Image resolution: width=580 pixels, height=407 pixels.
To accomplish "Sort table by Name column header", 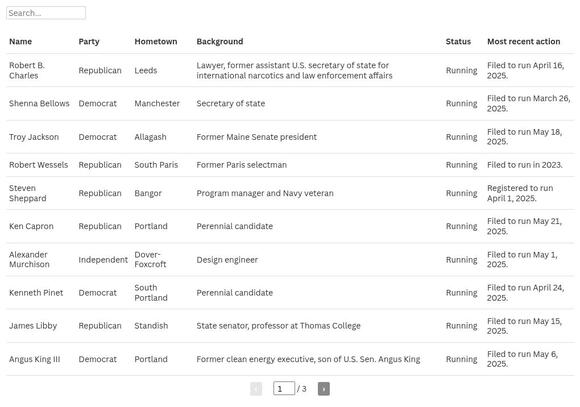I will (x=20, y=41).
